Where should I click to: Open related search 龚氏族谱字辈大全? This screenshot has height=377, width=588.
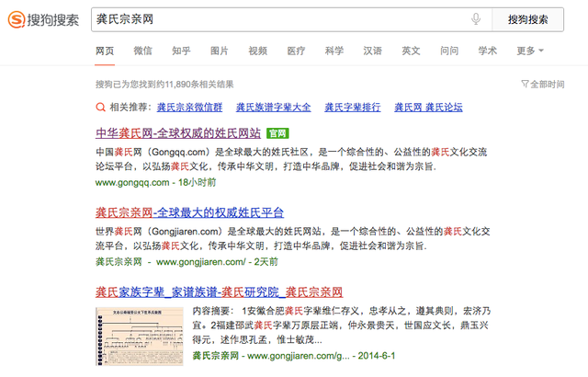(x=274, y=108)
